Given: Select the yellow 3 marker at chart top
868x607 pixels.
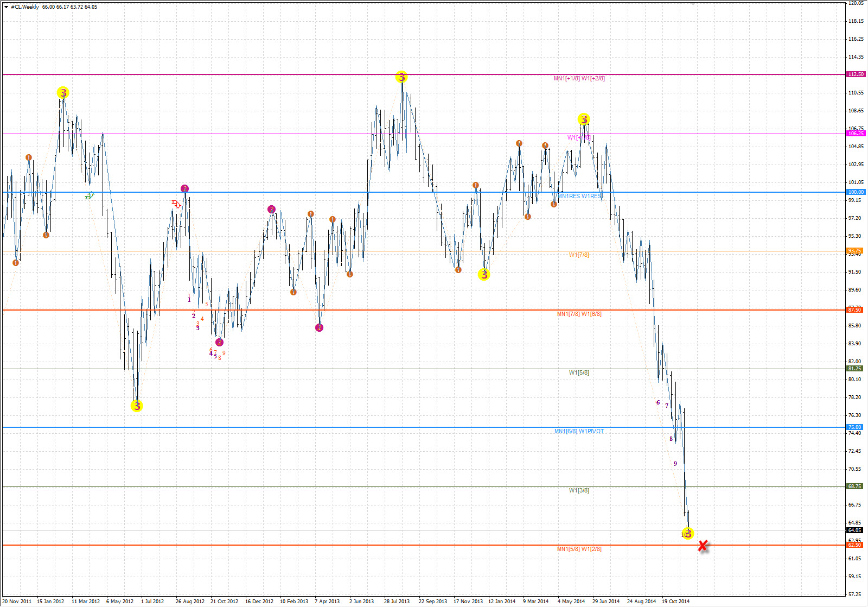Looking at the screenshot, I should click(x=401, y=77).
